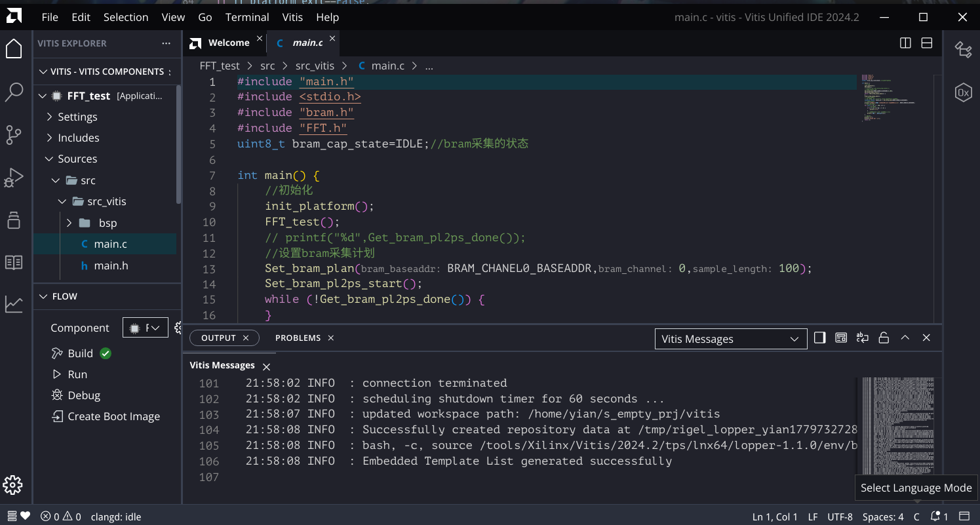Toggle output scroll lock icon
980x525 pixels.
coord(884,338)
